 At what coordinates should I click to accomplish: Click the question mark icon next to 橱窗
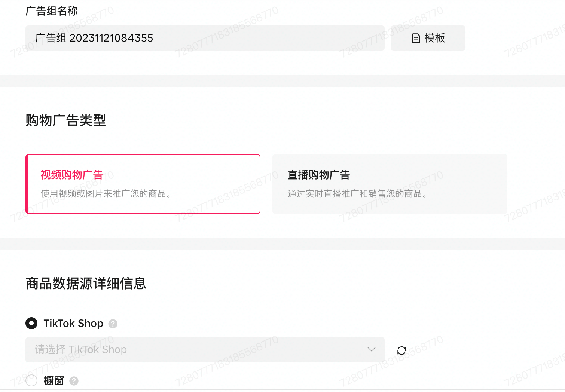point(74,381)
